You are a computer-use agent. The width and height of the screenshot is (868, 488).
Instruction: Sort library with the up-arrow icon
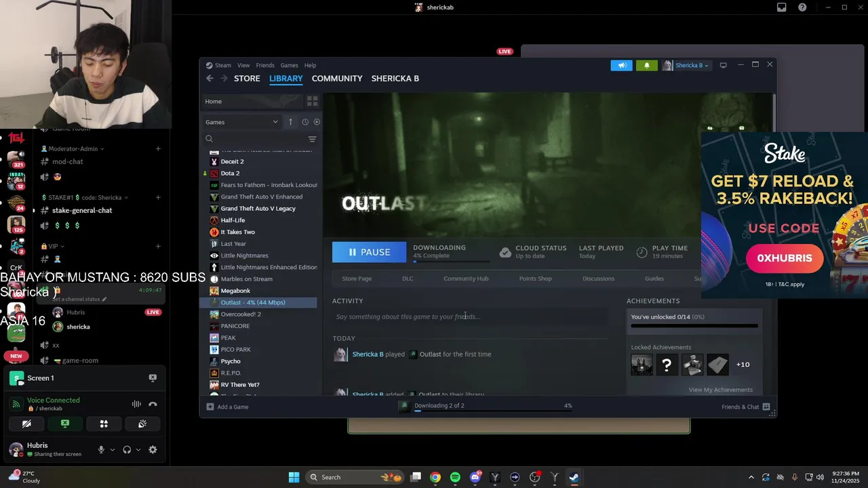coord(290,122)
